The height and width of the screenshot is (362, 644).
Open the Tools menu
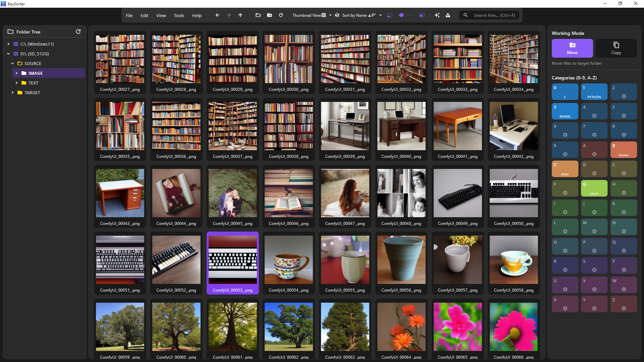click(x=179, y=15)
